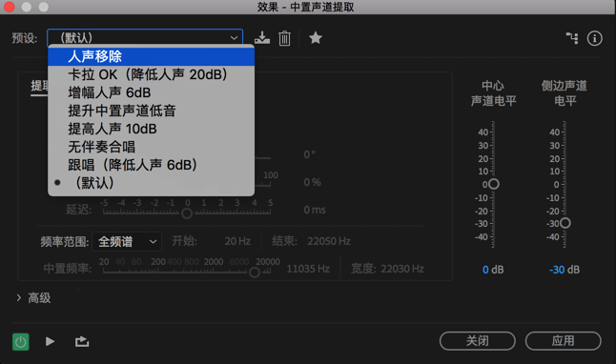Click the 关闭 button
Image resolution: width=616 pixels, height=364 pixels.
point(478,341)
